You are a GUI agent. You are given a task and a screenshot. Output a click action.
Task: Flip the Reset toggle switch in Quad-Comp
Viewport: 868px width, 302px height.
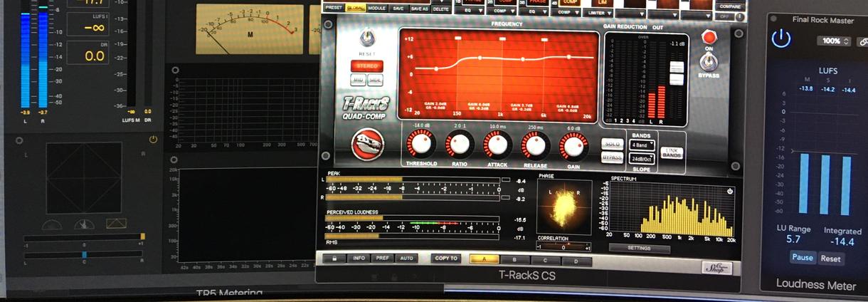(367, 38)
